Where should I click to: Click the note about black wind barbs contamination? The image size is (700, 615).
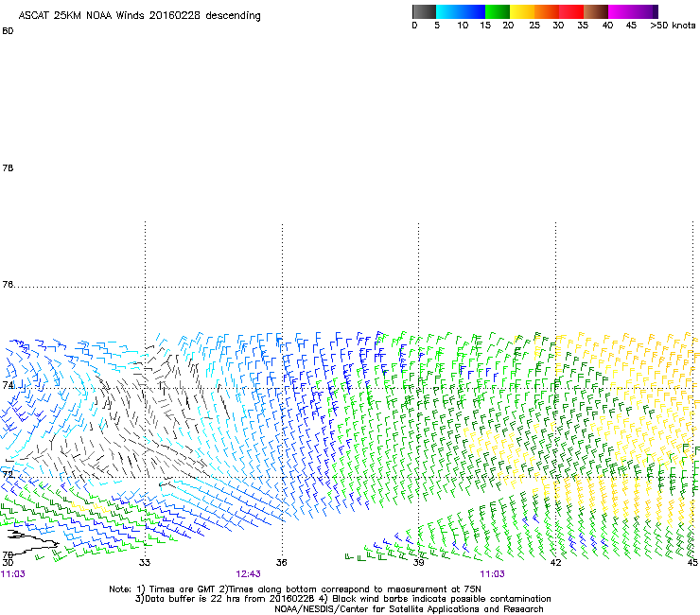pos(437,599)
